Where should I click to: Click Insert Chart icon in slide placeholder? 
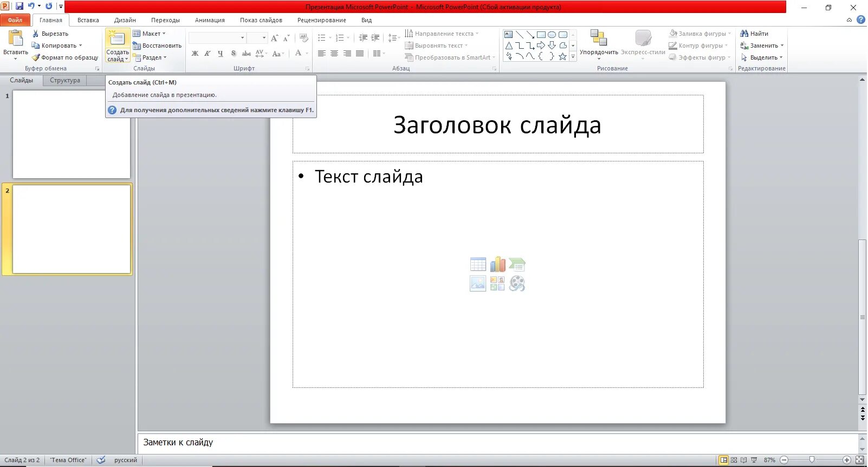coord(497,264)
